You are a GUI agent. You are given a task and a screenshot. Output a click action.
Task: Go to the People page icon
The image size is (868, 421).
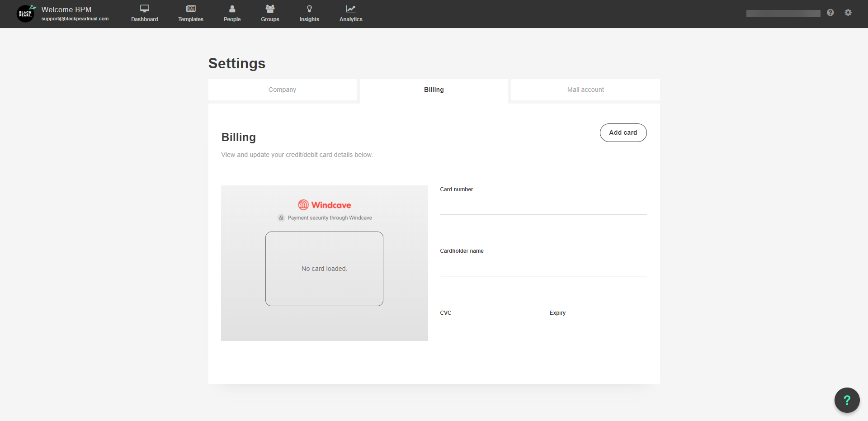(232, 9)
